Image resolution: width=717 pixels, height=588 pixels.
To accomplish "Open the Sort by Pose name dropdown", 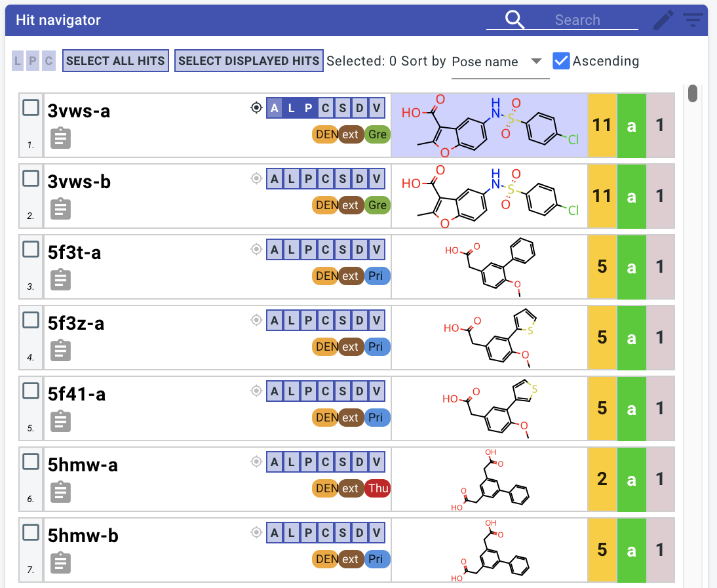I will point(500,62).
